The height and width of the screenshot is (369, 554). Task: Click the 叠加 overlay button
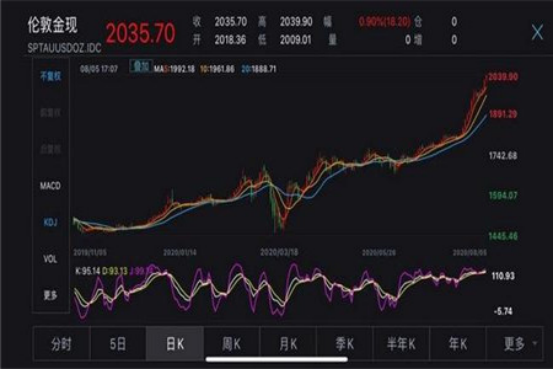[x=141, y=66]
